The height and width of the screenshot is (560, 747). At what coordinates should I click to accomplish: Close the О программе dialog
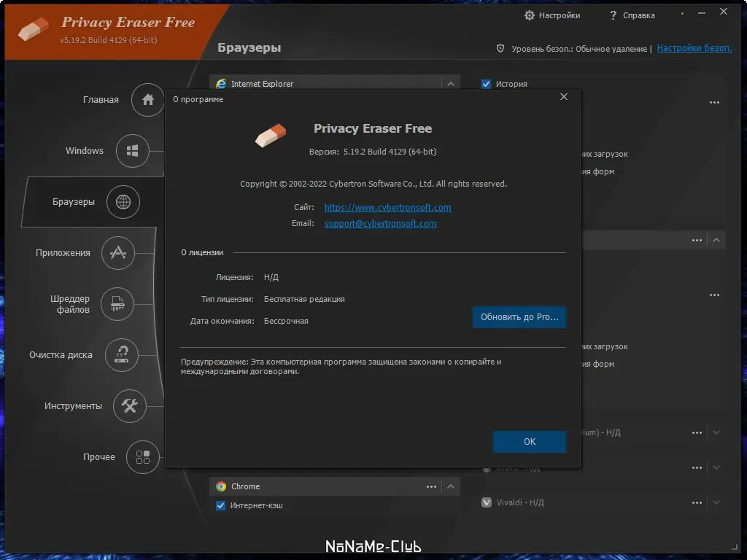pos(564,97)
